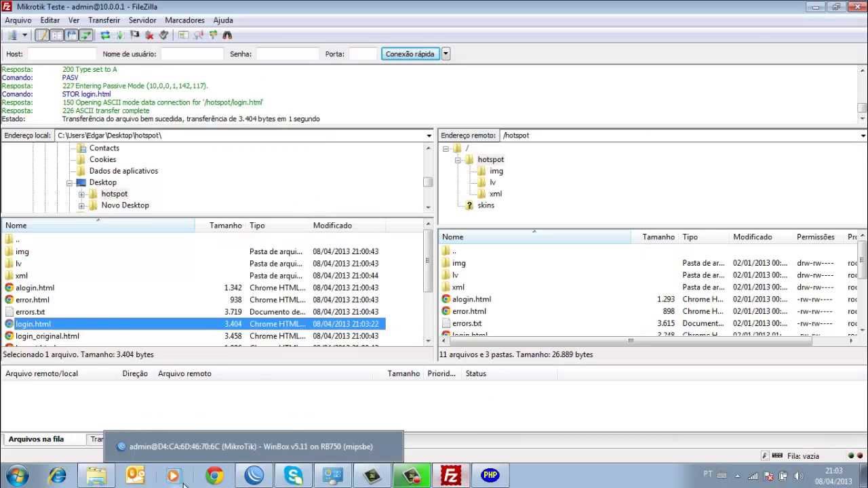Select local errors.txt file icon
The image size is (868, 488).
pyautogui.click(x=9, y=312)
